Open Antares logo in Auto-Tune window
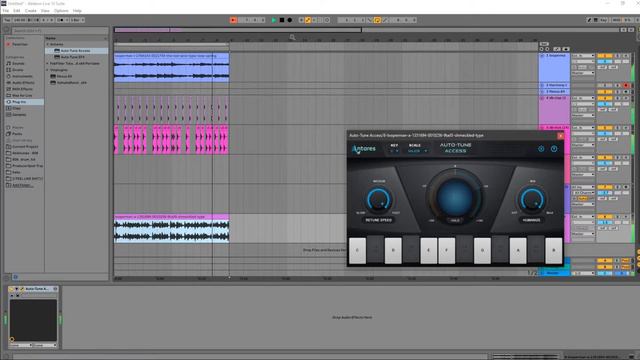The image size is (640, 360). (x=364, y=149)
